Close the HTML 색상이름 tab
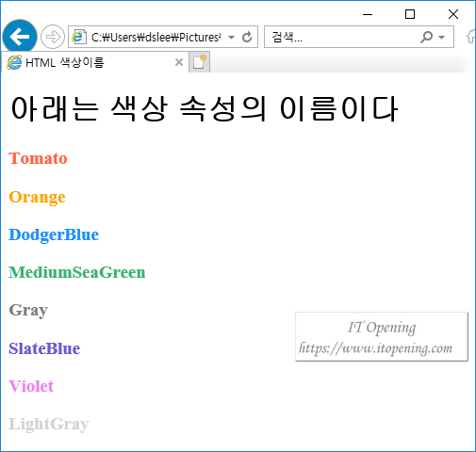The image size is (476, 452). (179, 62)
